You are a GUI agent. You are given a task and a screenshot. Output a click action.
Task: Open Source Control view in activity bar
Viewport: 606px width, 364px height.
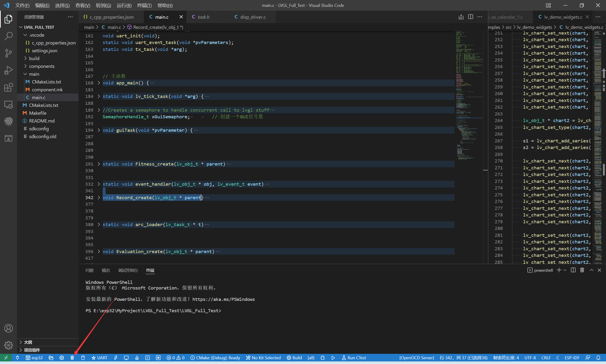coord(8,53)
